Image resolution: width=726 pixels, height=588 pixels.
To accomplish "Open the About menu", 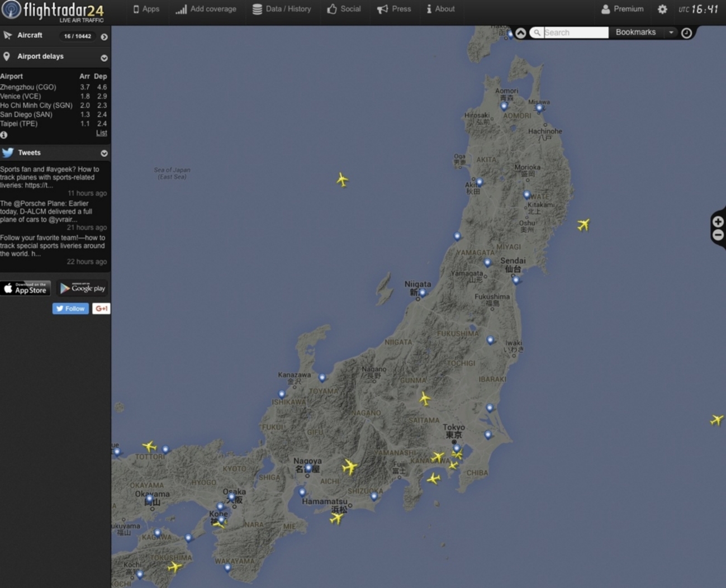I will click(x=440, y=9).
